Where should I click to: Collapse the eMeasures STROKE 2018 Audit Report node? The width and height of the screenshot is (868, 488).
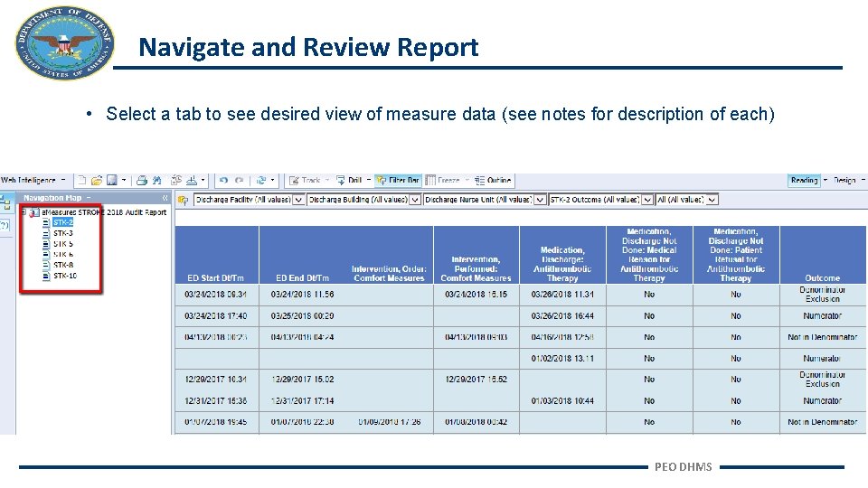24,211
